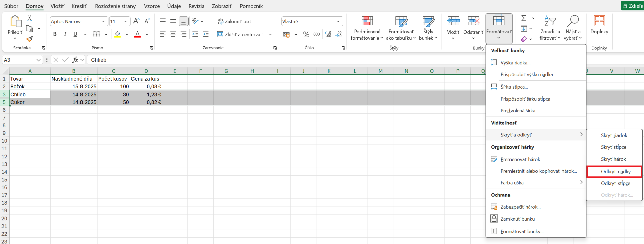Screen dimensions: 644x244
Task: Click the Copy icon in Schránka
Action: (30, 29)
